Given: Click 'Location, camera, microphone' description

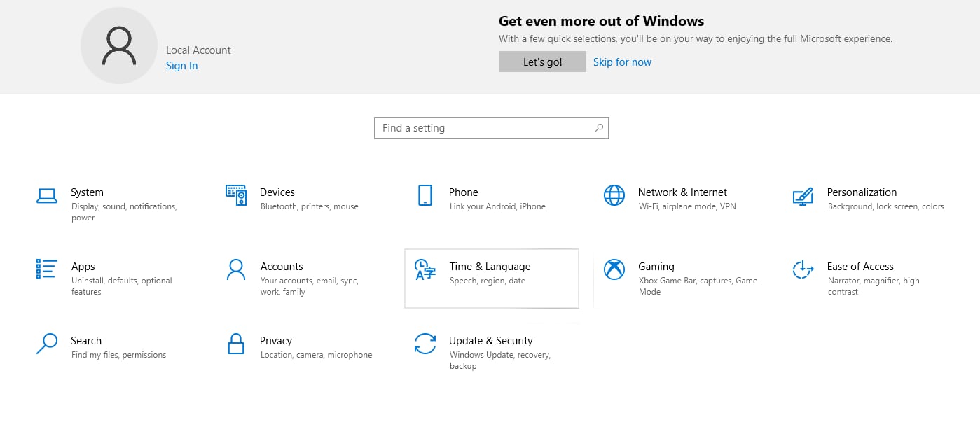Looking at the screenshot, I should click(317, 355).
